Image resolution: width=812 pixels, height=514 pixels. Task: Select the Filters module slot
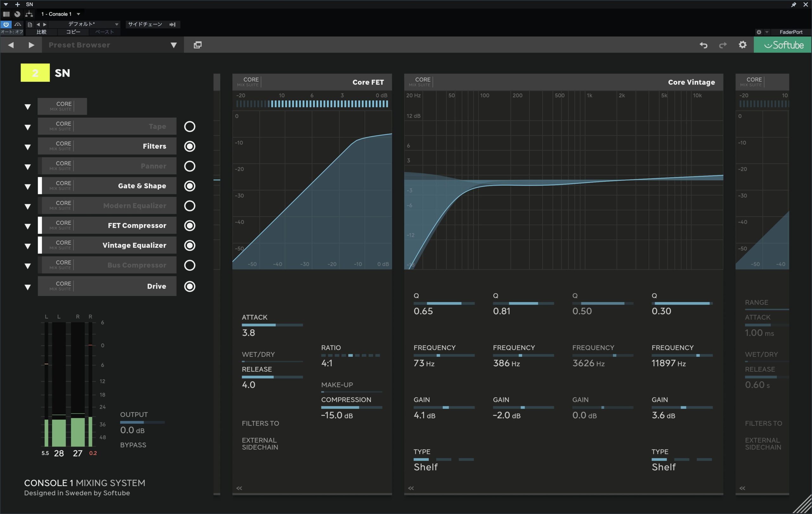[107, 146]
